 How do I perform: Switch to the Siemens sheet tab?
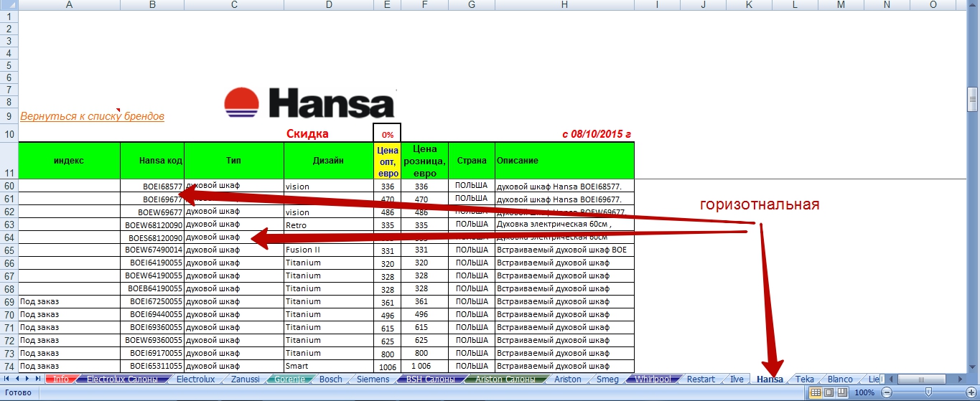point(373,379)
